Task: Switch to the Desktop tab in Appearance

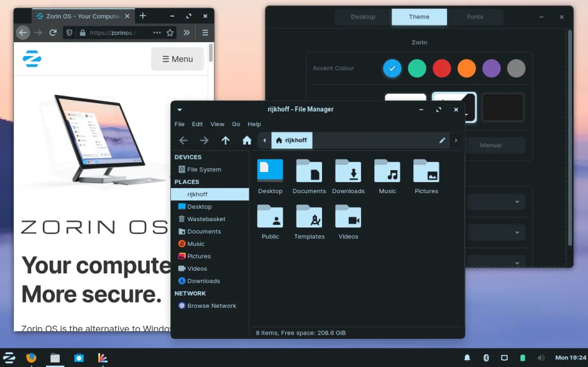Action: point(363,17)
